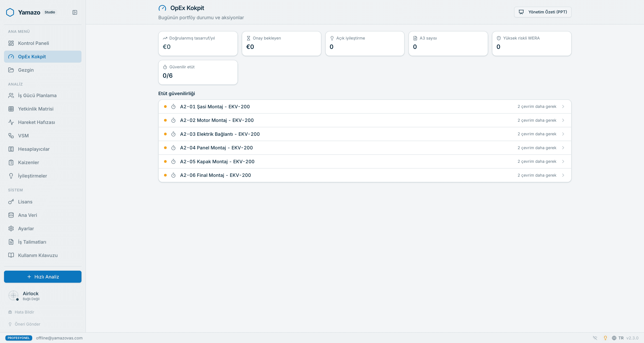The image size is (644, 343).
Task: Go to İş Gücü Planlama
Action: [x=43, y=95]
